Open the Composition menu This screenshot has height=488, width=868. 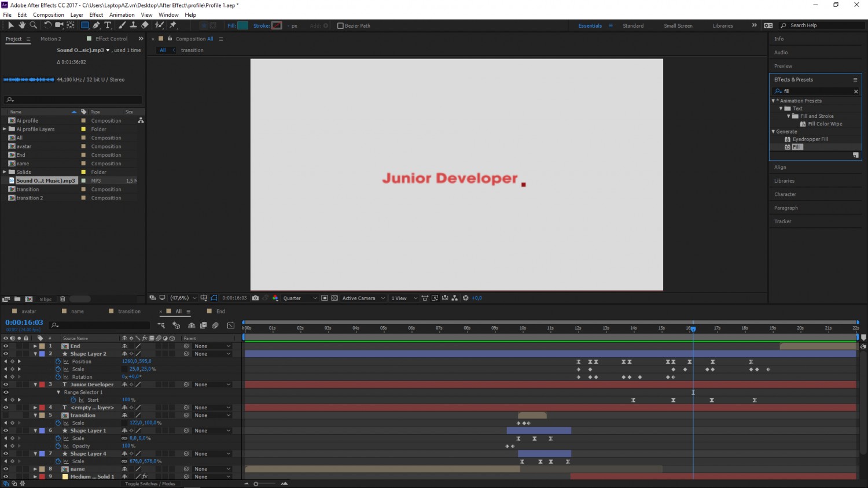point(49,15)
